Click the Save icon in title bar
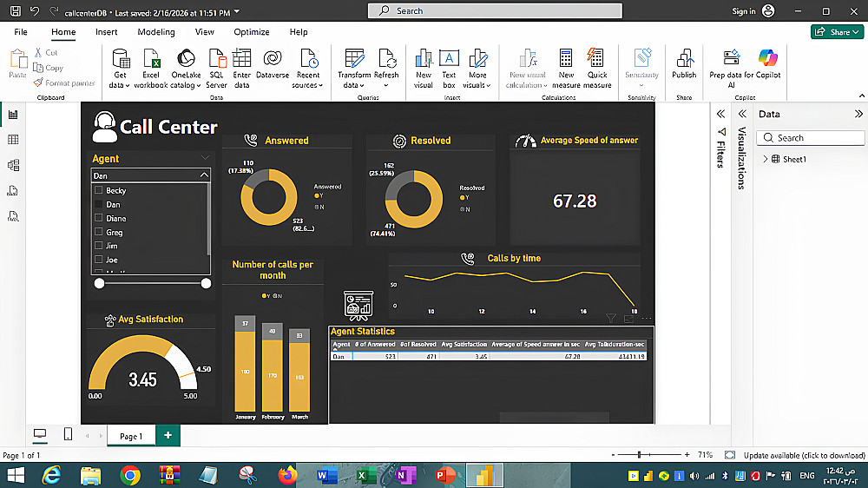Image resolution: width=868 pixels, height=488 pixels. (16, 11)
